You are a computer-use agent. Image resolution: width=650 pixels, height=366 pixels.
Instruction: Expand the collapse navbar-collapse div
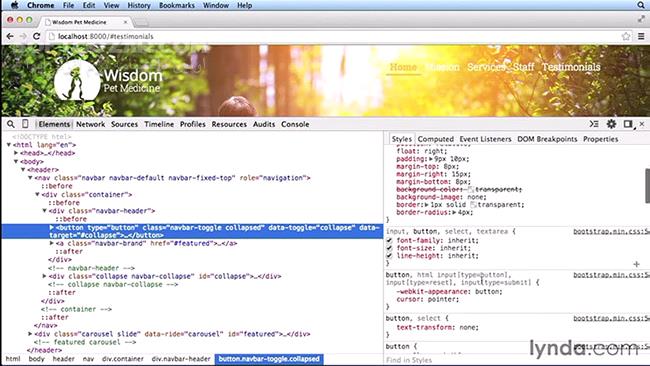point(44,276)
